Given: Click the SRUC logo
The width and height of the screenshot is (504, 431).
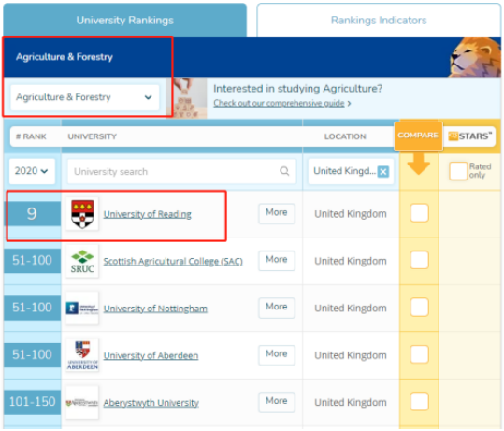Looking at the screenshot, I should pyautogui.click(x=82, y=261).
